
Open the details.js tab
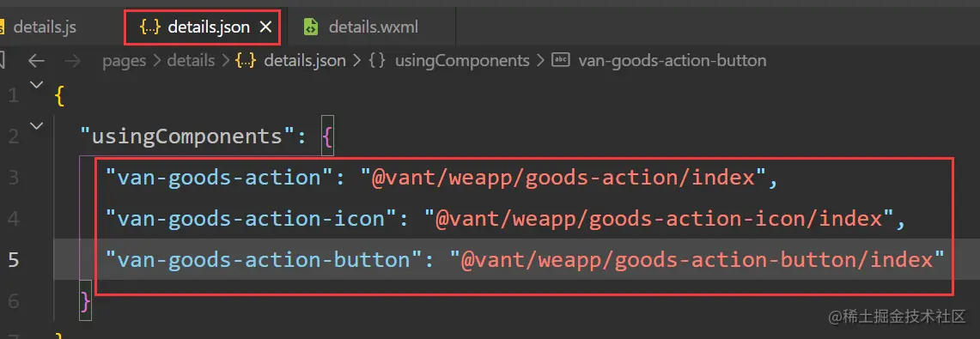(x=45, y=27)
